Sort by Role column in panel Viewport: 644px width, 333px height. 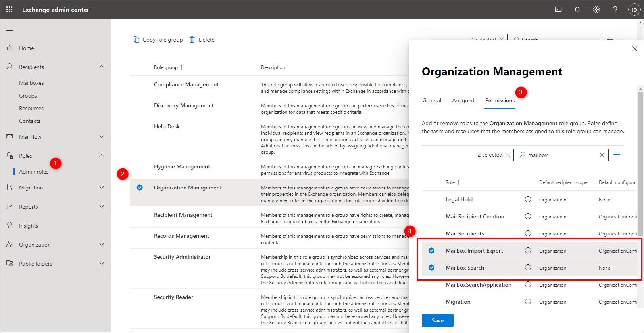[x=453, y=182]
